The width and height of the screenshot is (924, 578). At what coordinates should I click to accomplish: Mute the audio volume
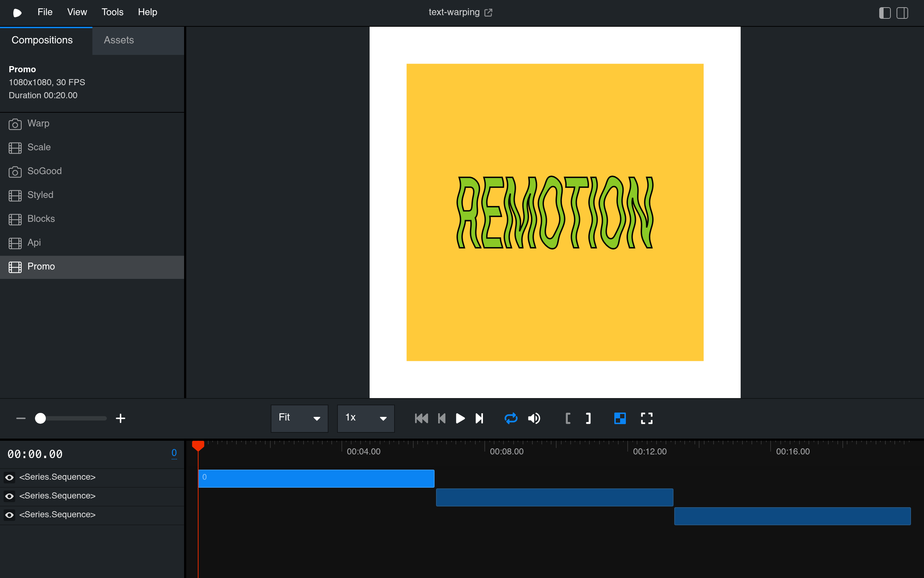[x=534, y=419]
